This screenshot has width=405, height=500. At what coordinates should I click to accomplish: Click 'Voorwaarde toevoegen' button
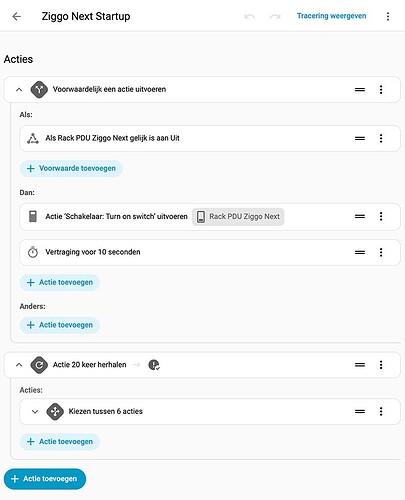click(71, 168)
